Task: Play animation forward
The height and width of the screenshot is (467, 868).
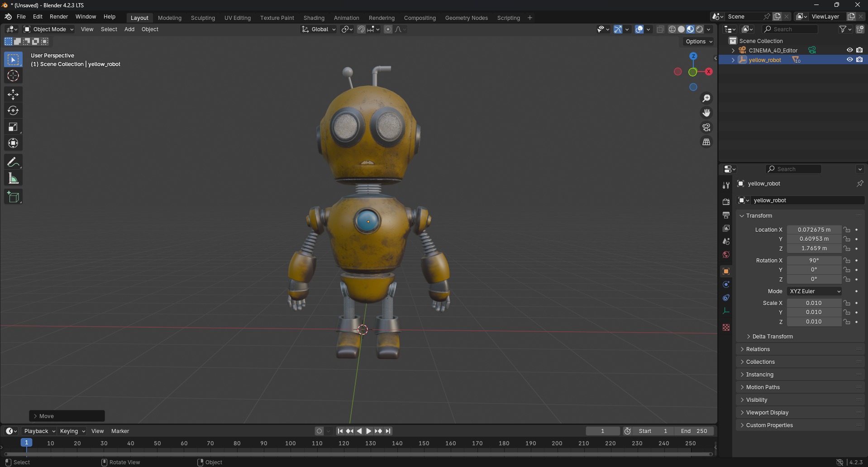Action: click(368, 431)
